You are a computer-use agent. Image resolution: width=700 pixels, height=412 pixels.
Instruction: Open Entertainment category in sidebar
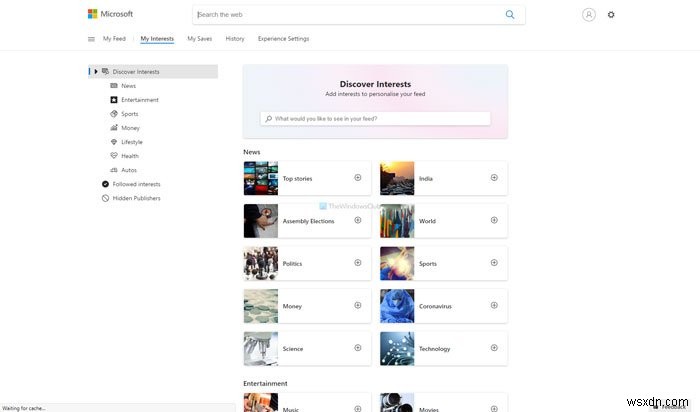140,100
